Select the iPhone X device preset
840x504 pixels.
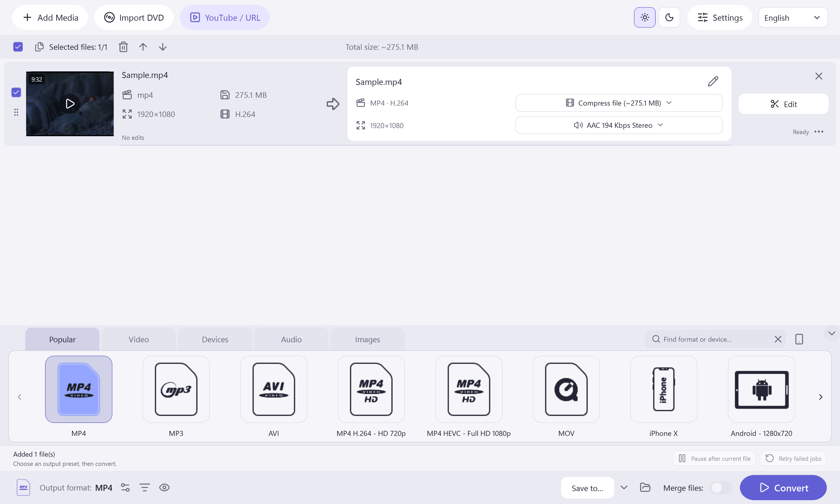[x=664, y=389]
